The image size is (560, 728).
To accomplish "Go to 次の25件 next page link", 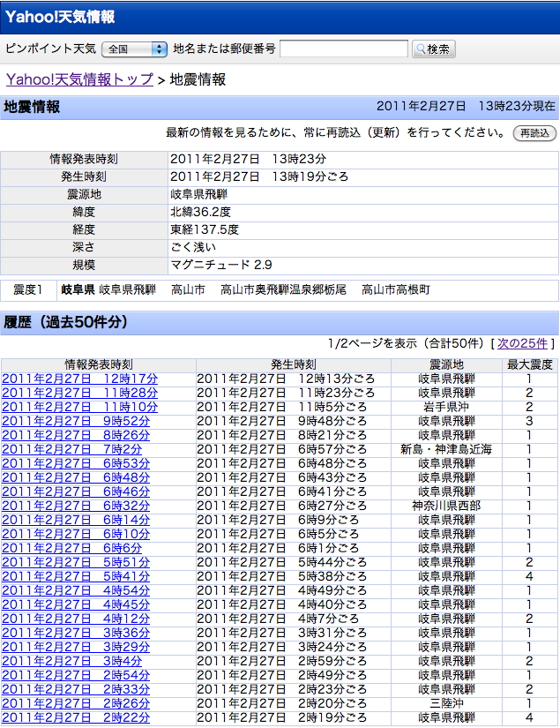I will 522,343.
